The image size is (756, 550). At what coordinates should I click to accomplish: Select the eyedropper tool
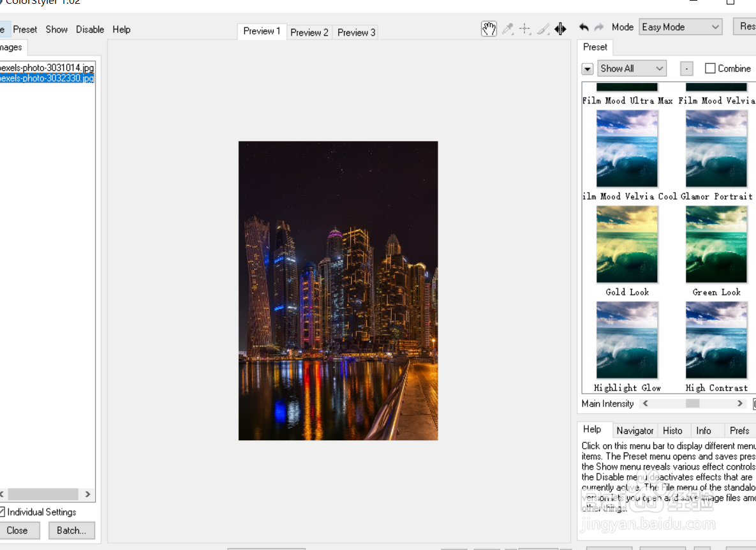pos(507,29)
